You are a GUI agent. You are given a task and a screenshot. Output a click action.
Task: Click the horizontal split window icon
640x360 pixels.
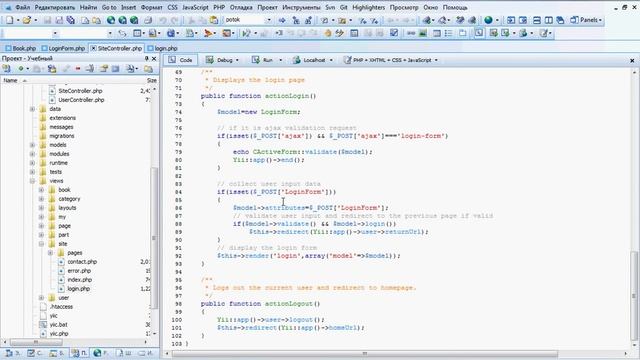tap(537, 20)
